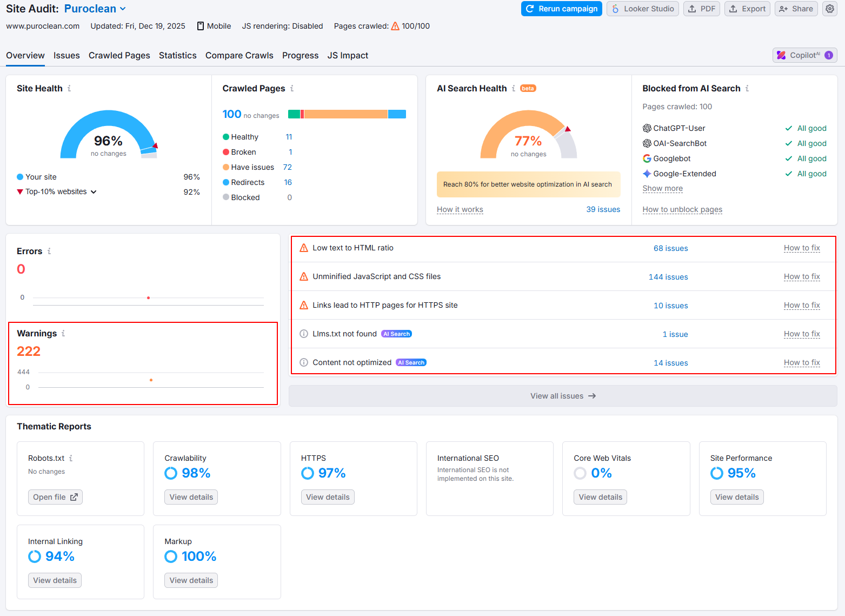Click the Robots.txt info icon
Viewport: 845px width, 616px height.
(71, 458)
